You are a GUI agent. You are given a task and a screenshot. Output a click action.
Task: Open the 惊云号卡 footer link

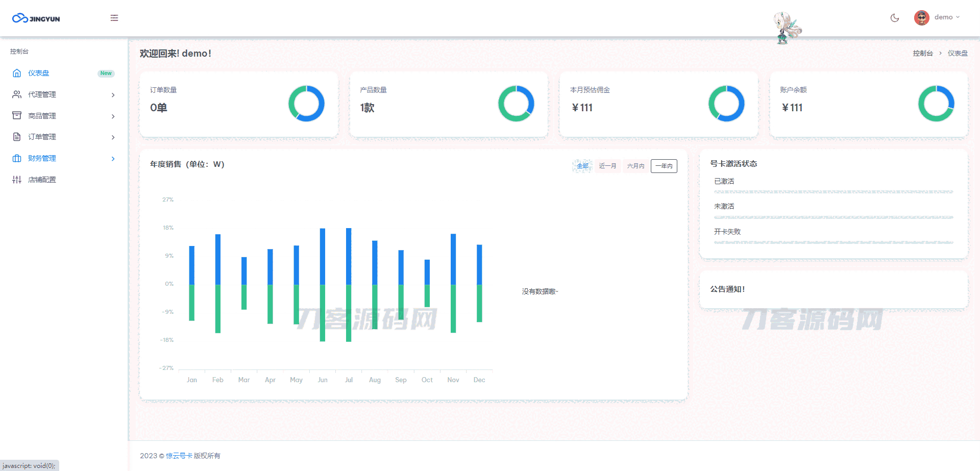(179, 456)
